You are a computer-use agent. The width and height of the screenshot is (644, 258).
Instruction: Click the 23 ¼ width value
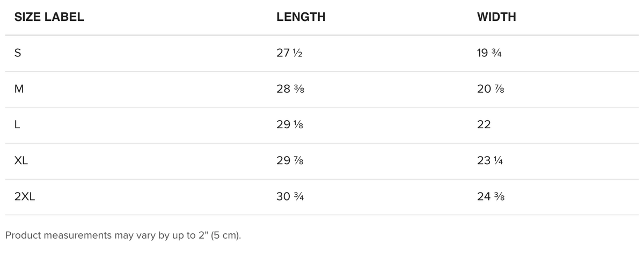[490, 161]
